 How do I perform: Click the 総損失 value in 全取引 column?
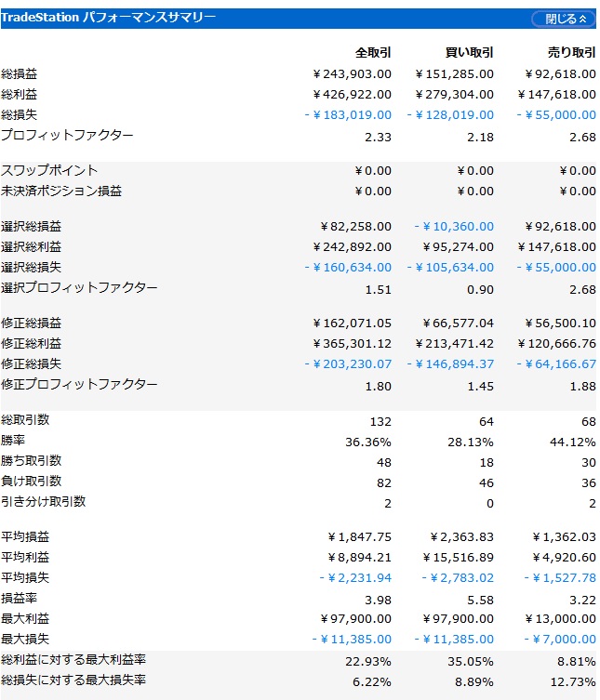point(348,115)
